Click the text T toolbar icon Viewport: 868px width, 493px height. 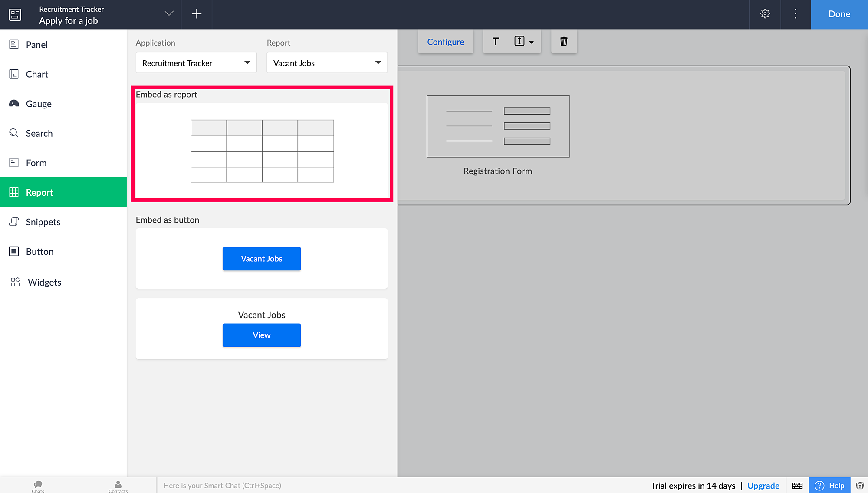click(x=496, y=42)
